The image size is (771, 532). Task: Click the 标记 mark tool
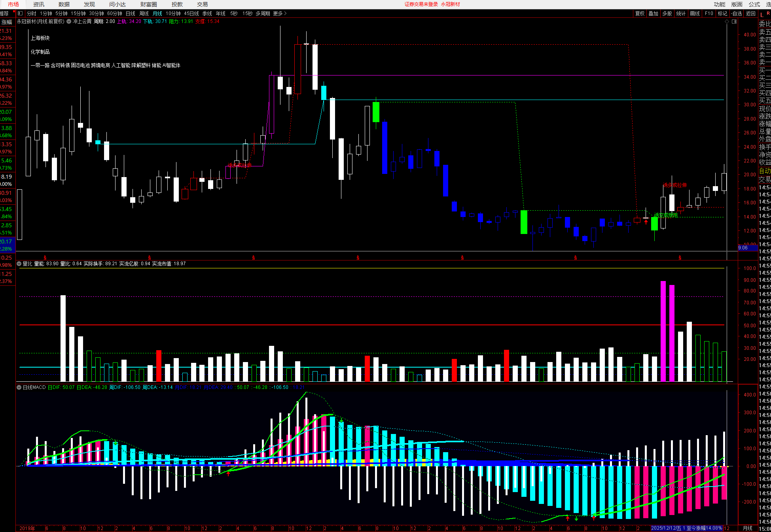click(x=722, y=13)
